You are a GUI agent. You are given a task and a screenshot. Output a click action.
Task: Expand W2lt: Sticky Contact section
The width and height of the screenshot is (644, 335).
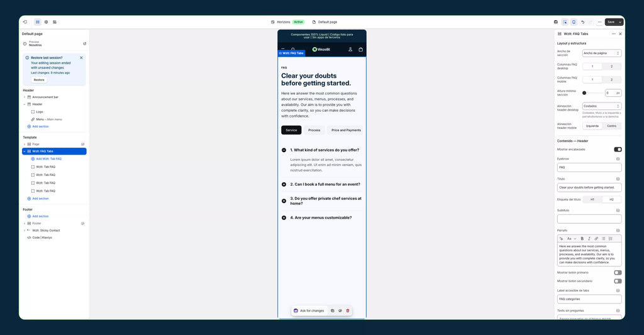[25, 231]
